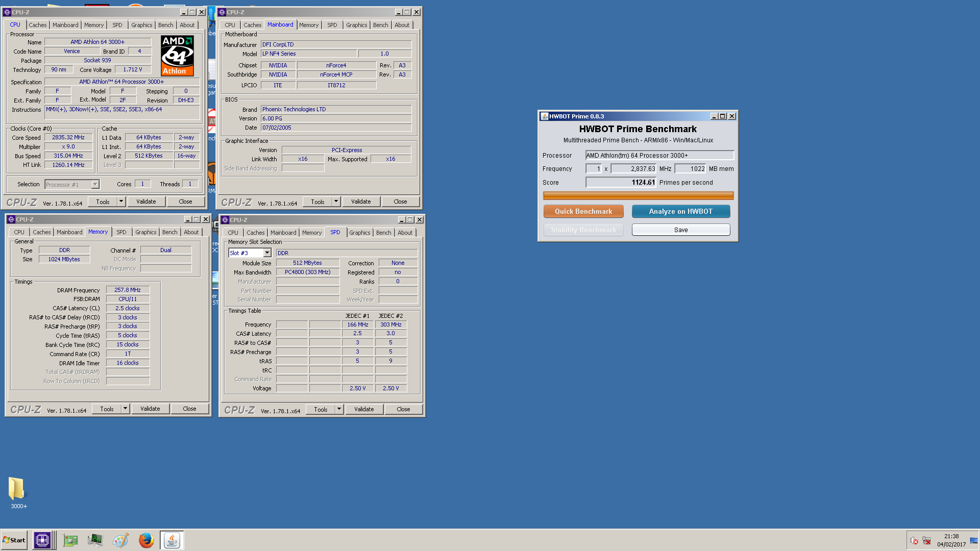
Task: Launch Firefox from the taskbar
Action: (x=146, y=540)
